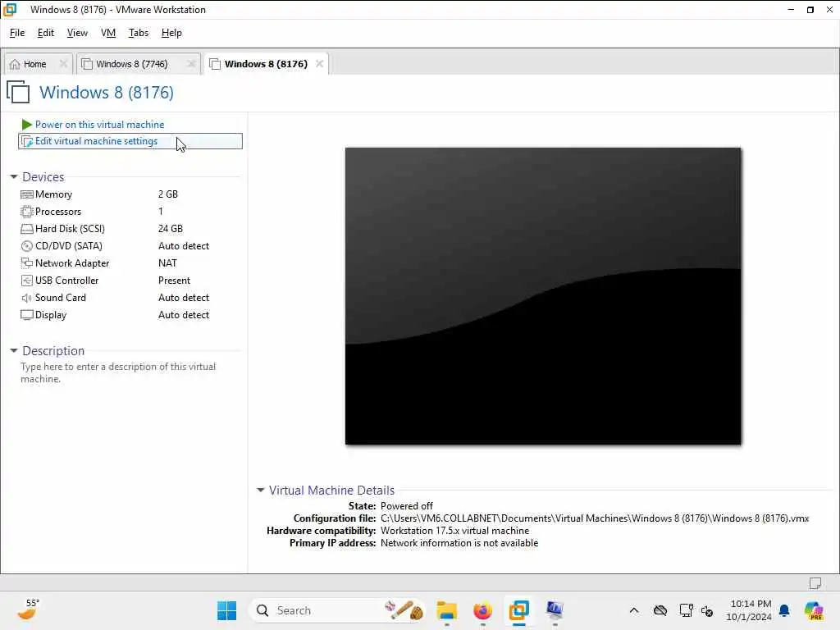
Task: Click the USB Controller icon
Action: click(x=27, y=281)
